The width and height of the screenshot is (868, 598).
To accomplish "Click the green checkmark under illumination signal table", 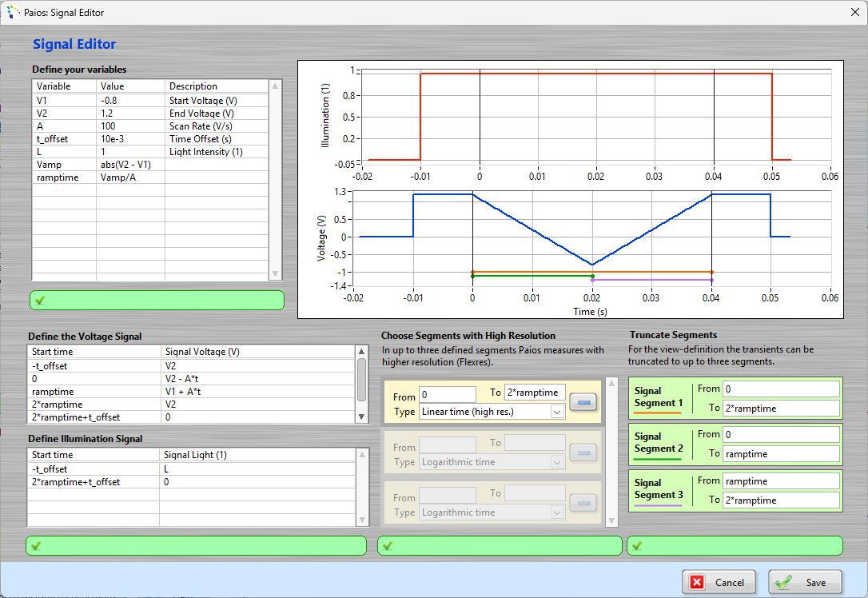I will point(36,546).
